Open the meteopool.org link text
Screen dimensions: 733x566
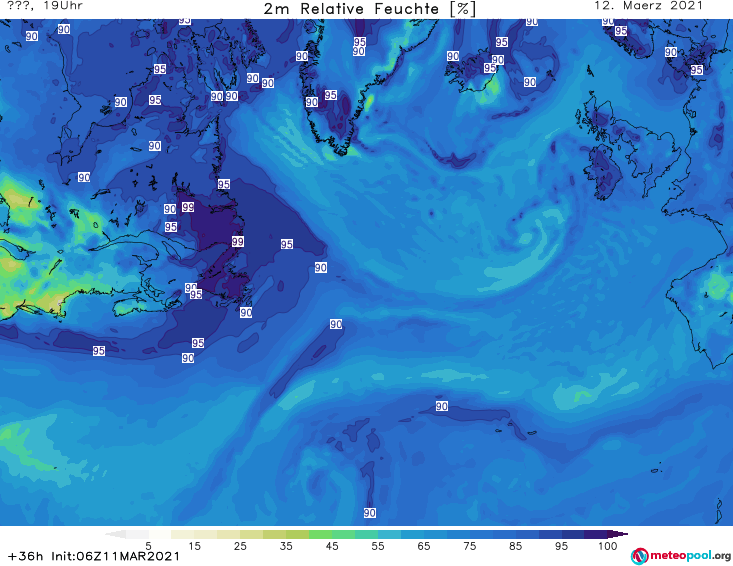690,555
